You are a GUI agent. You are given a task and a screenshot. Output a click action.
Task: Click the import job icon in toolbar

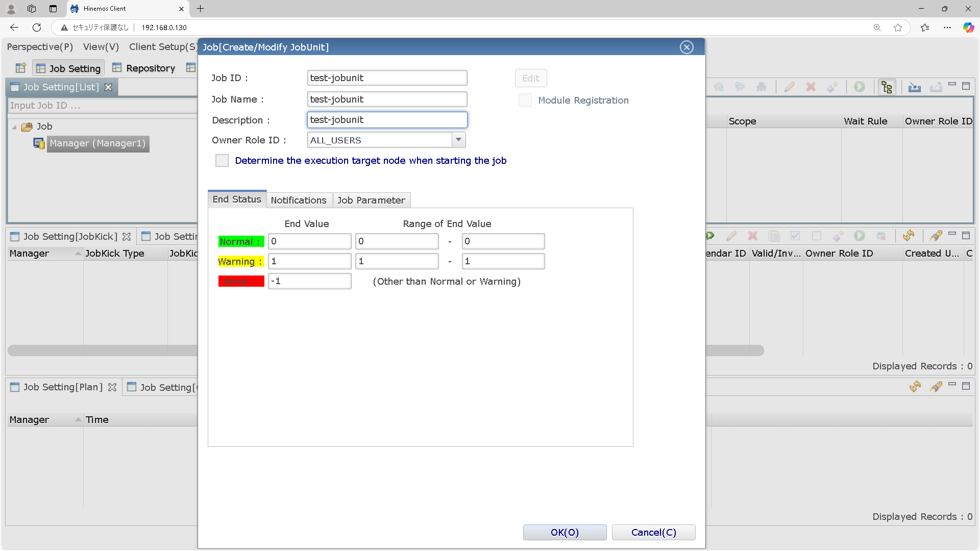click(914, 87)
